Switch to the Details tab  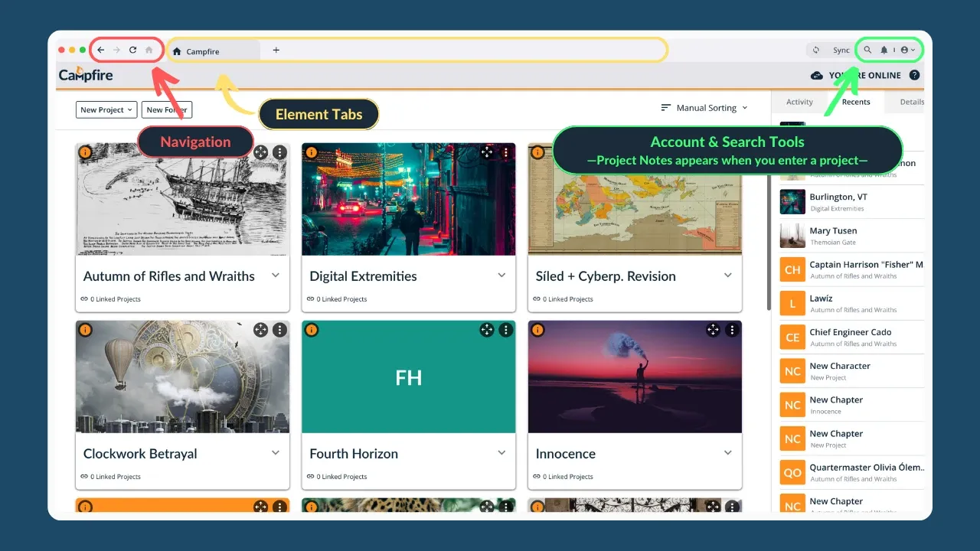(911, 101)
